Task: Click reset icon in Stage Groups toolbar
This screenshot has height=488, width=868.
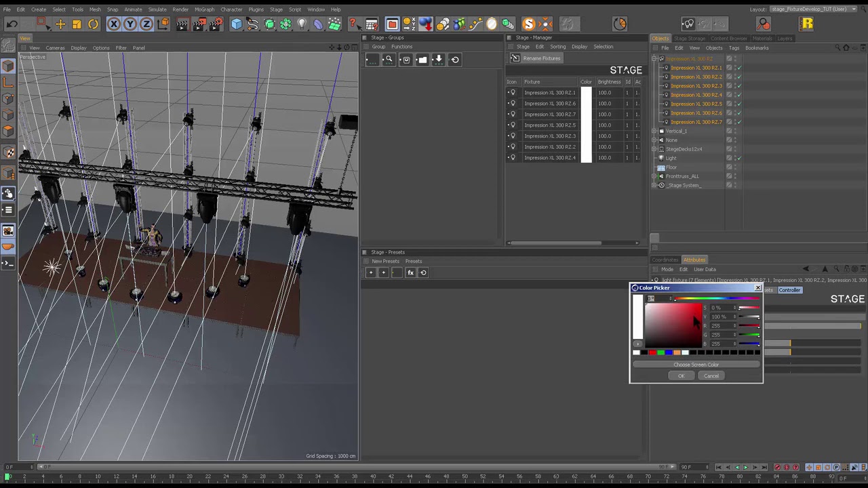Action: click(455, 60)
